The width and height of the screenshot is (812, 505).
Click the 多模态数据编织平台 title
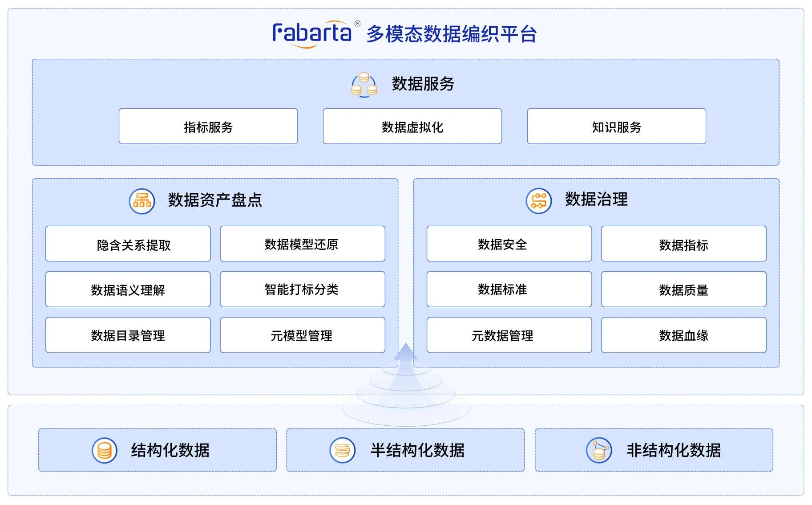click(452, 34)
